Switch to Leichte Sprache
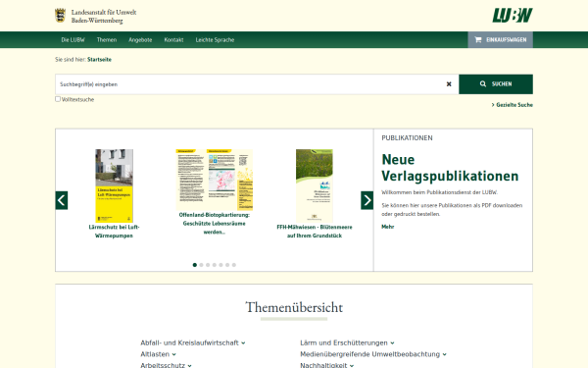The width and height of the screenshot is (588, 368). (215, 40)
